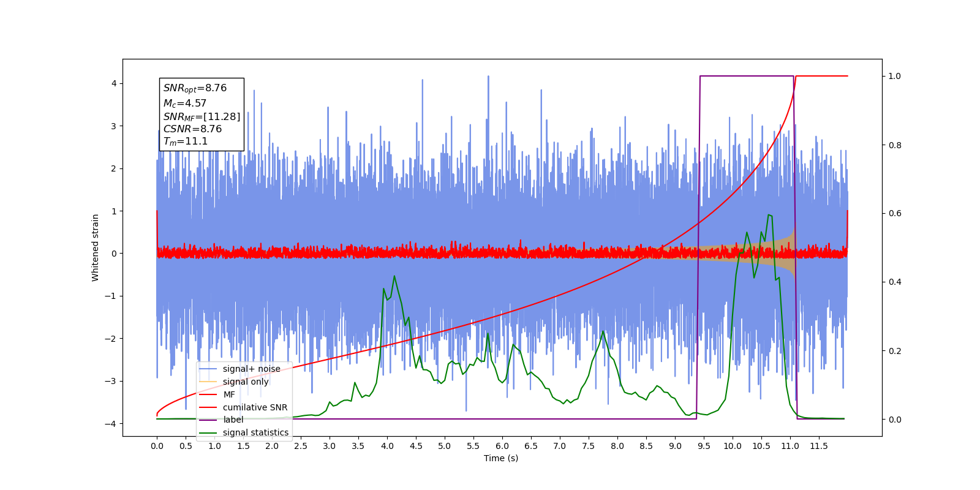Screen dimensions: 980x490
Task: Click the right y-axis tick label 0.6
Action: coord(895,214)
